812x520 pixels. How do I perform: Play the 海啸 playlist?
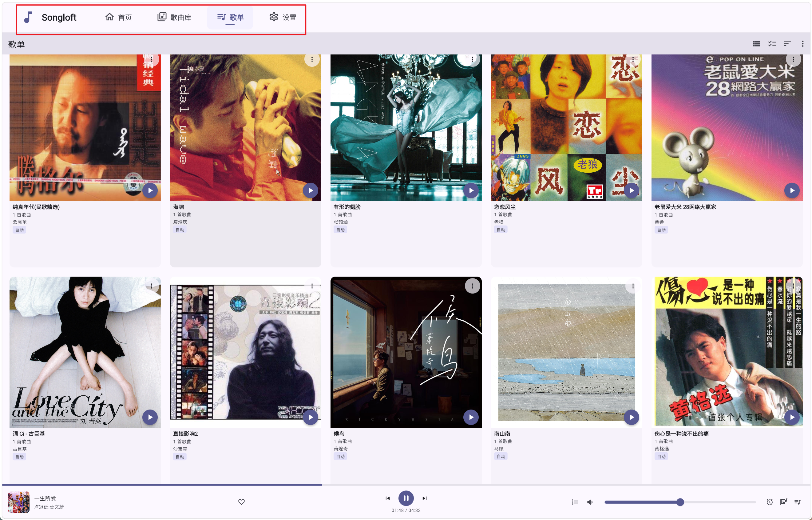(x=310, y=190)
